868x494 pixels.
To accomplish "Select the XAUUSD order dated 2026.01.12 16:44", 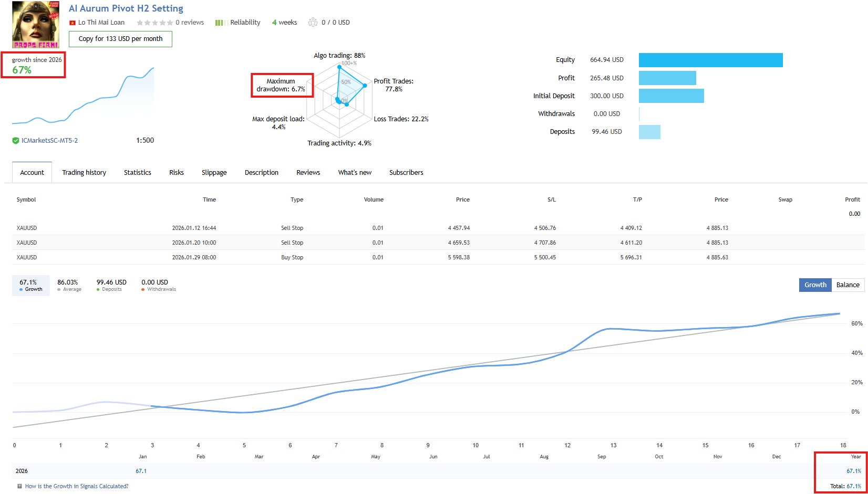I will click(x=438, y=228).
